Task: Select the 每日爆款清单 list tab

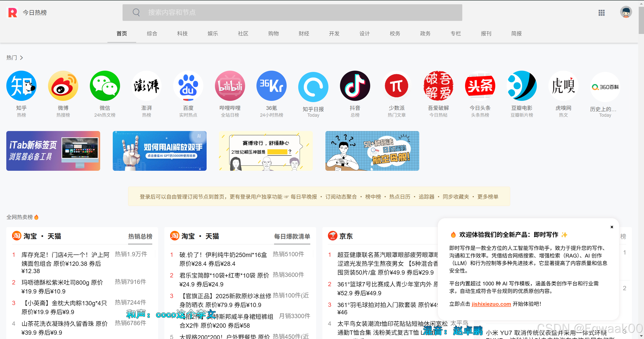Action: 292,236
